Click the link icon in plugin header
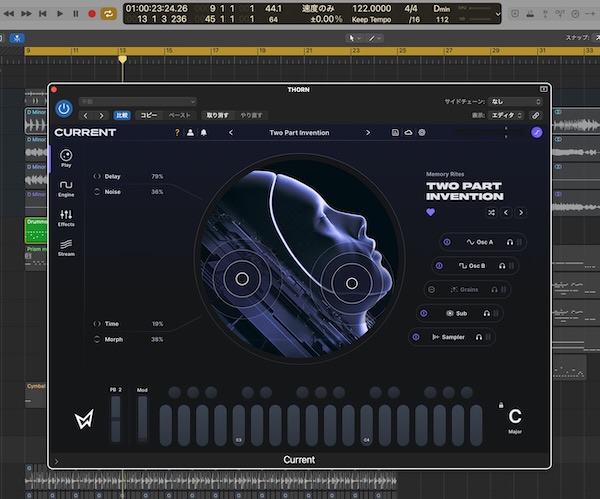600x499 pixels. pyautogui.click(x=536, y=115)
